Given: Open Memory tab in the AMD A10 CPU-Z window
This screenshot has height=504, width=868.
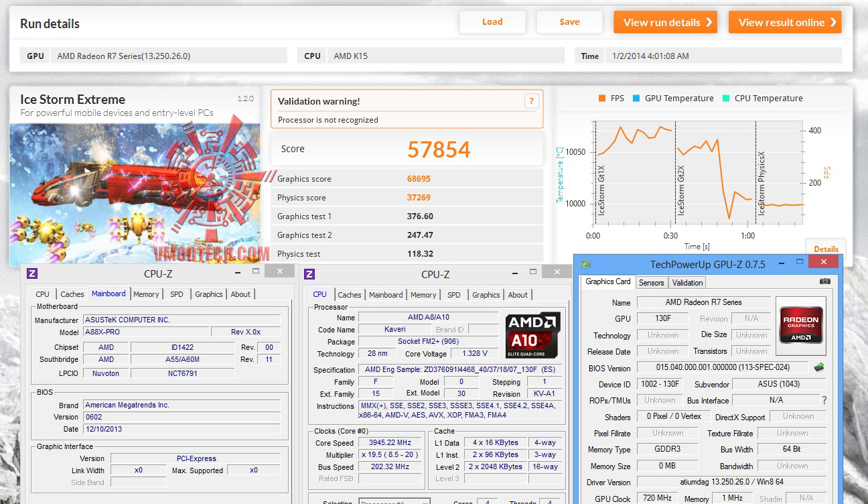Looking at the screenshot, I should (x=423, y=295).
